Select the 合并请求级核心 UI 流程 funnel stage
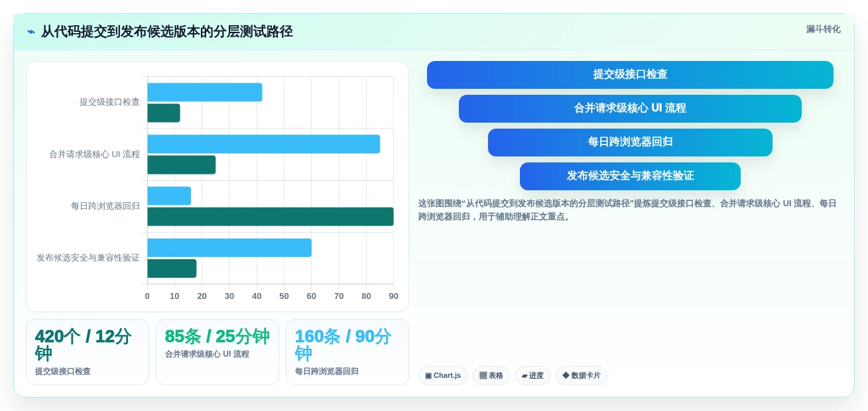Viewport: 868px width, 411px height. (x=630, y=109)
